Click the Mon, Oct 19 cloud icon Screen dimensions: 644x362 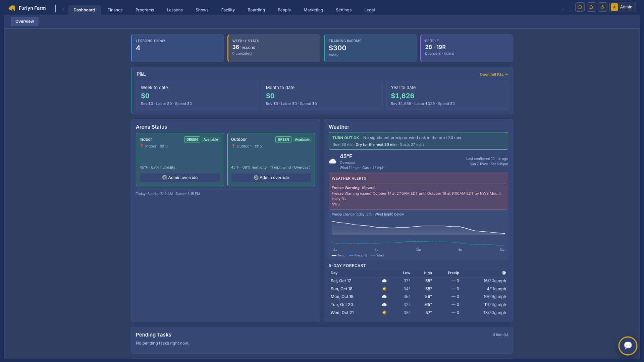pyautogui.click(x=384, y=297)
